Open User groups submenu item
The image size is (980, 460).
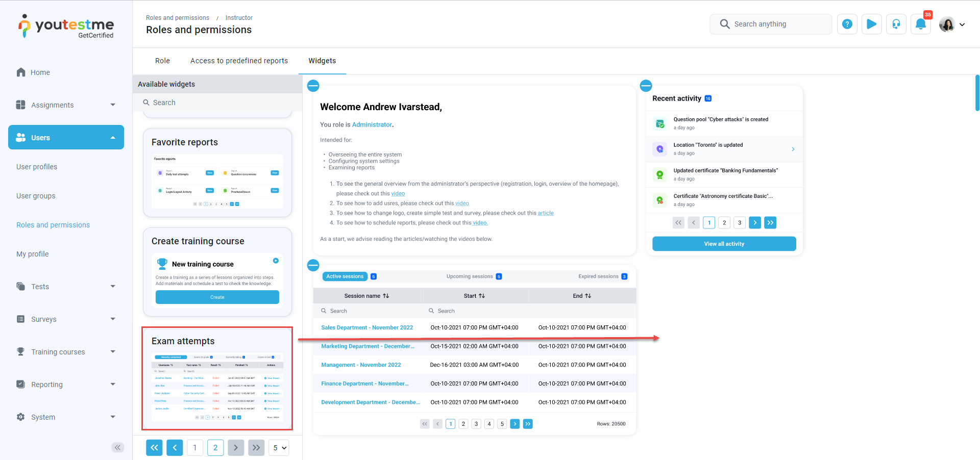pos(36,196)
